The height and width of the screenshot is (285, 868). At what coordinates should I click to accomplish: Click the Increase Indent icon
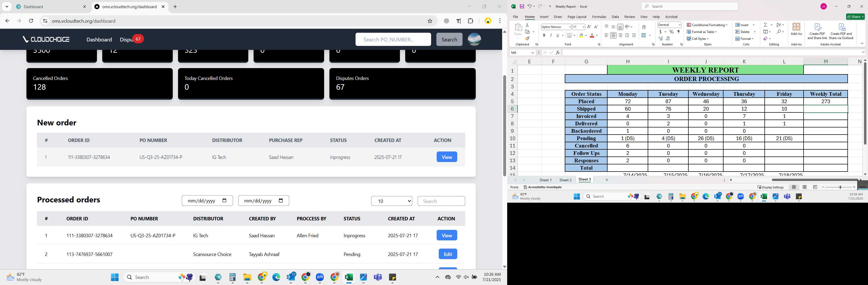pyautogui.click(x=634, y=35)
